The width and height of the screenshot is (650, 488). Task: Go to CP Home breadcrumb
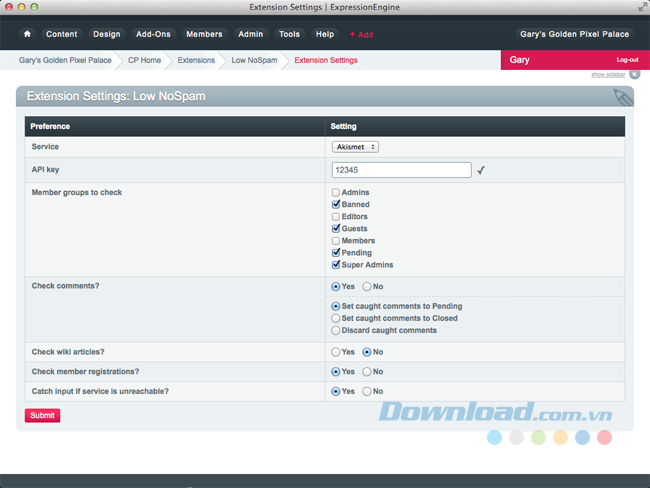click(x=144, y=60)
